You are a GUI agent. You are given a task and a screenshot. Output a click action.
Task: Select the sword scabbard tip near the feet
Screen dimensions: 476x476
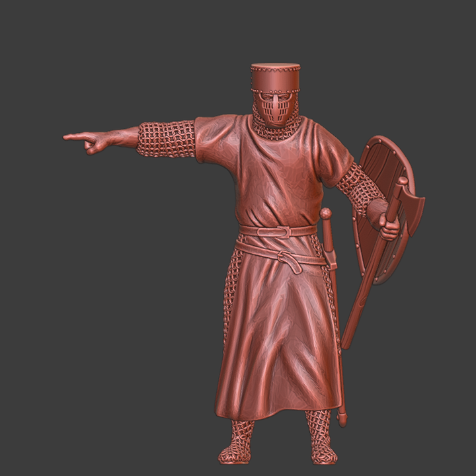[342, 418]
